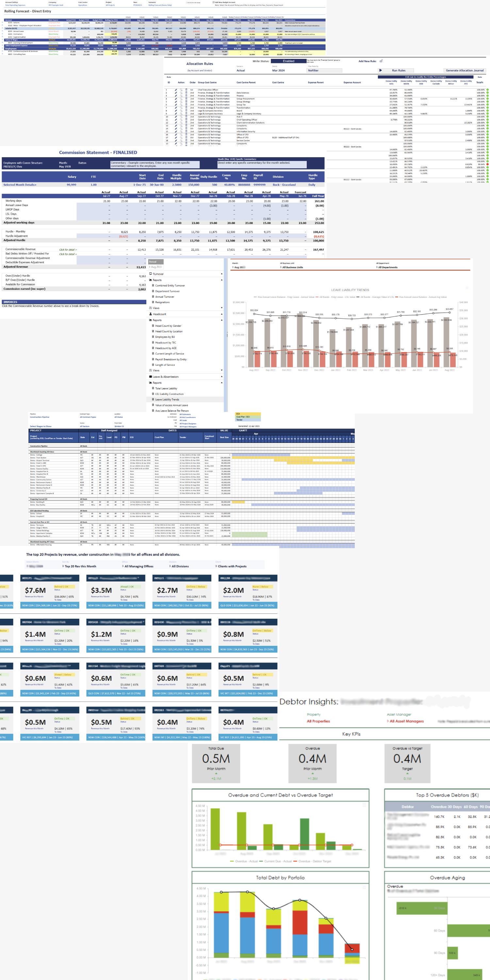Screen dimensions: 490x980
Task: Open Payroll Breakdown by Entity report
Action: pos(171,359)
